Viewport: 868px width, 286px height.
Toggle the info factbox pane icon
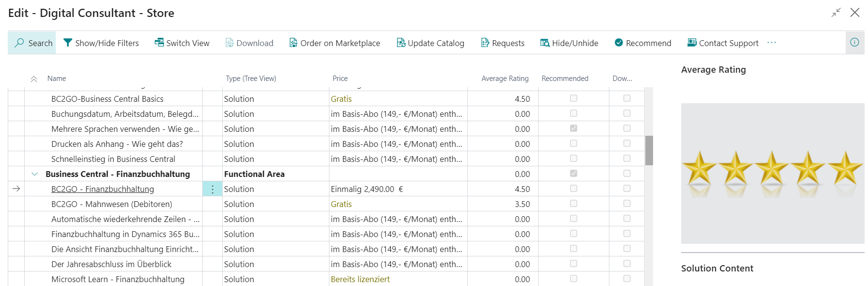[x=854, y=42]
